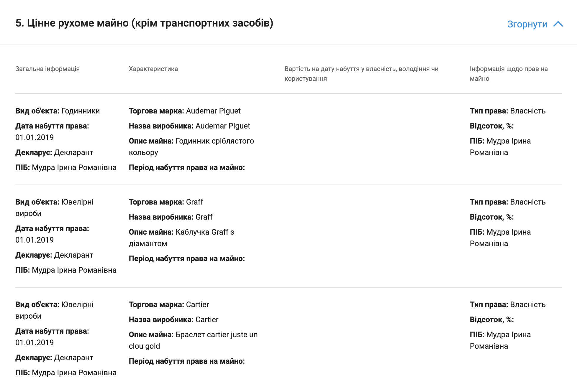Viewport: 577px width, 392px height.
Task: Click the Торгова марка Graff entry
Action: pos(166,202)
